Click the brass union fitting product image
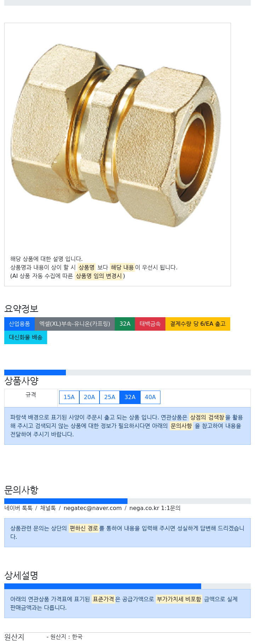 (x=117, y=136)
